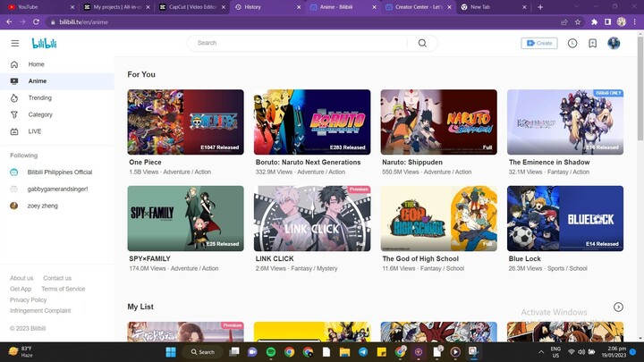Viewport: 644px width, 362px height.
Task: Go back in the browser
Action: tap(9, 22)
